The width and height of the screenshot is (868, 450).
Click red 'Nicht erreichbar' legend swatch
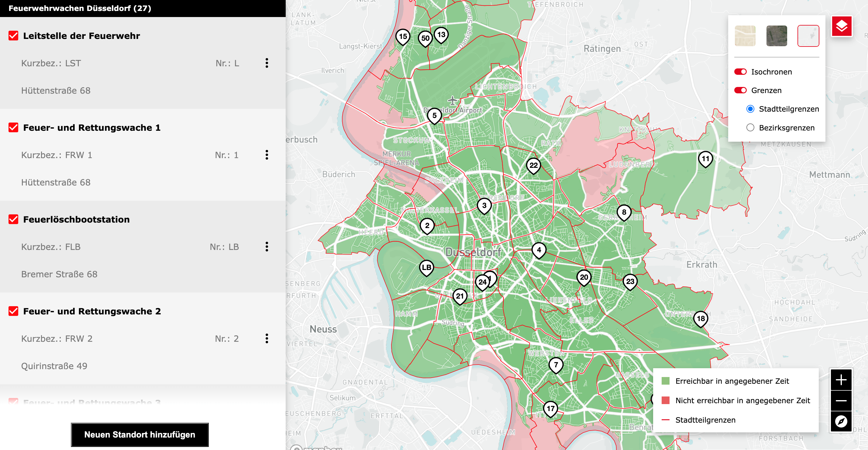[x=665, y=400]
